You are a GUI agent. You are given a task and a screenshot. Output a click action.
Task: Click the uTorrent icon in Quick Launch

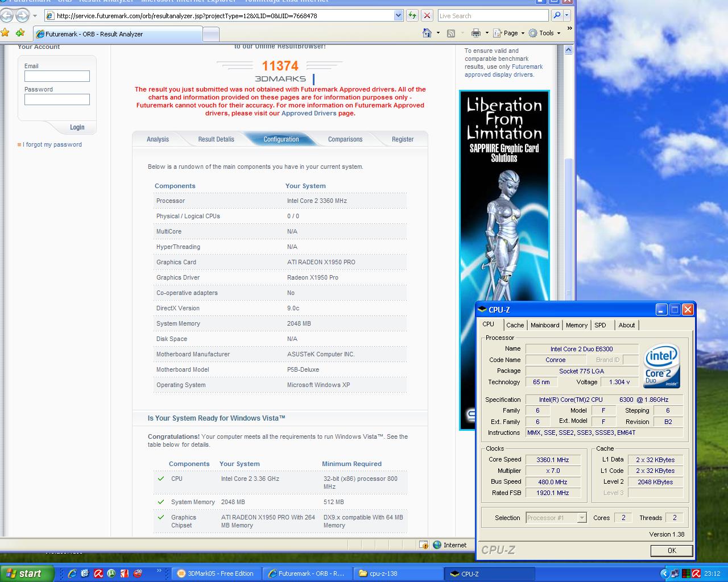tap(111, 573)
